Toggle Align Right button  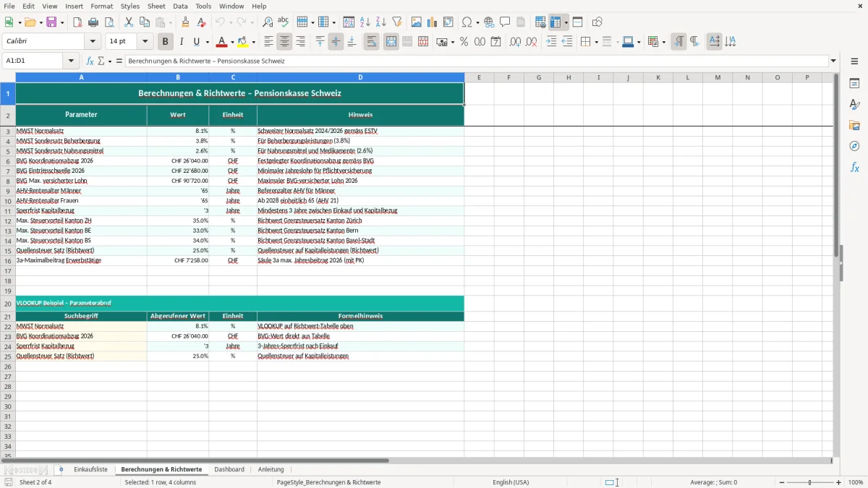tap(301, 42)
